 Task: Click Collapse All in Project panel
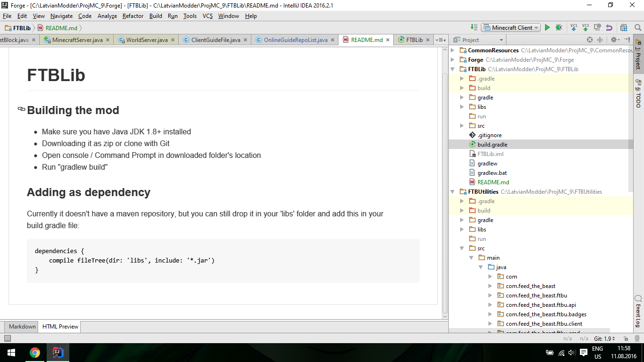pyautogui.click(x=600, y=40)
